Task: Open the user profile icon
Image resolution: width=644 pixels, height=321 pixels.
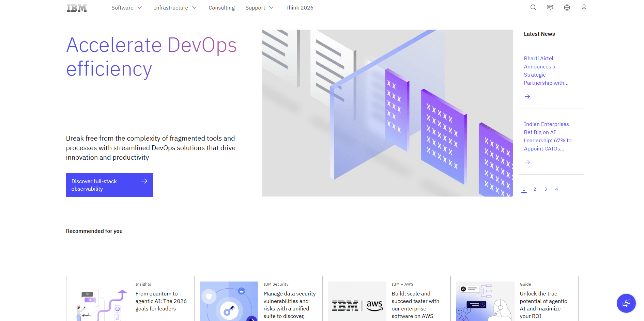Action: tap(584, 7)
